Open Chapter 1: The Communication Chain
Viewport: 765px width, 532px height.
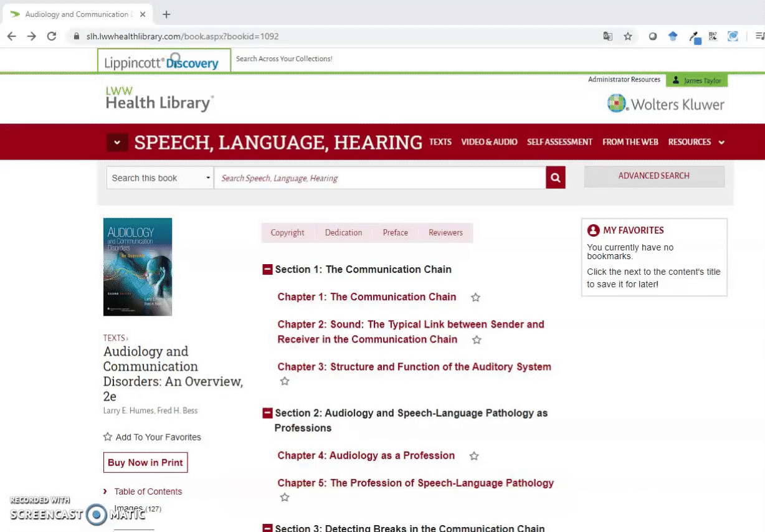[x=367, y=297]
